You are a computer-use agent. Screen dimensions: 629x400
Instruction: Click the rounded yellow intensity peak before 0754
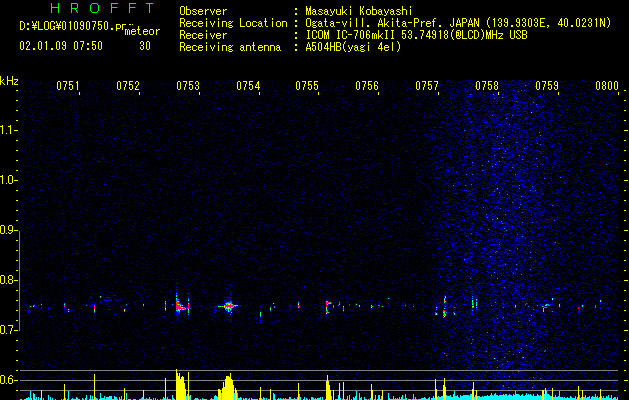[x=228, y=387]
